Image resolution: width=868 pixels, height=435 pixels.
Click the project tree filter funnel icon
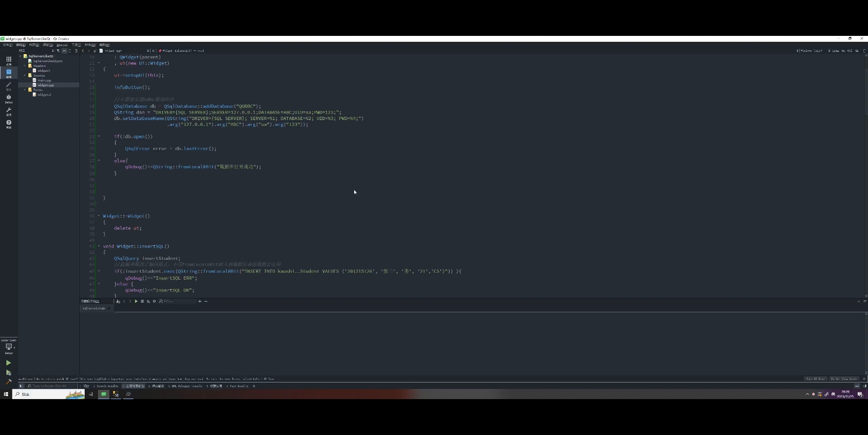coord(58,51)
